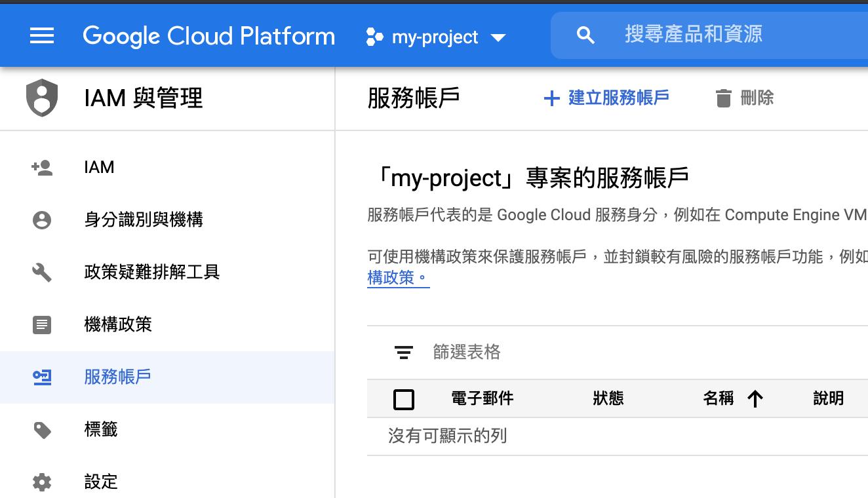The width and height of the screenshot is (868, 498).
Task: Click the 服務帳戶 page title
Action: 414,98
